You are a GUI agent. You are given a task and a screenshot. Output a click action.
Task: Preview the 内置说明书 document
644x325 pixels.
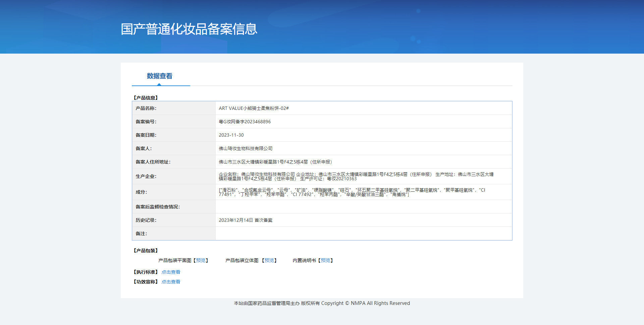(x=325, y=260)
